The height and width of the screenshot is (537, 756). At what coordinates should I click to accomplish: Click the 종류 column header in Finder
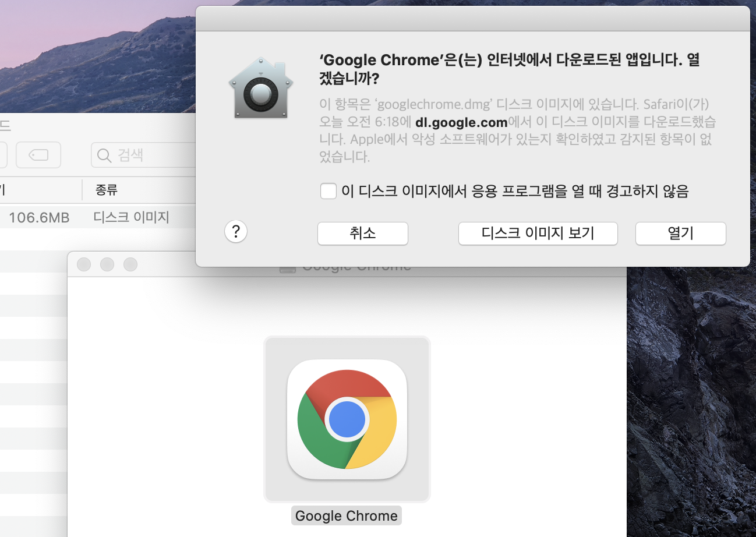[x=107, y=190]
